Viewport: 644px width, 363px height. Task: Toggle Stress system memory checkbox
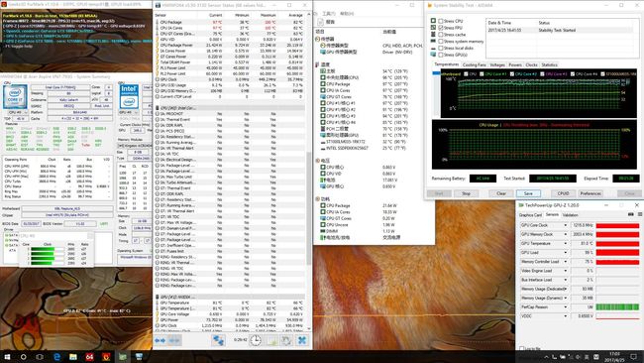(440, 41)
